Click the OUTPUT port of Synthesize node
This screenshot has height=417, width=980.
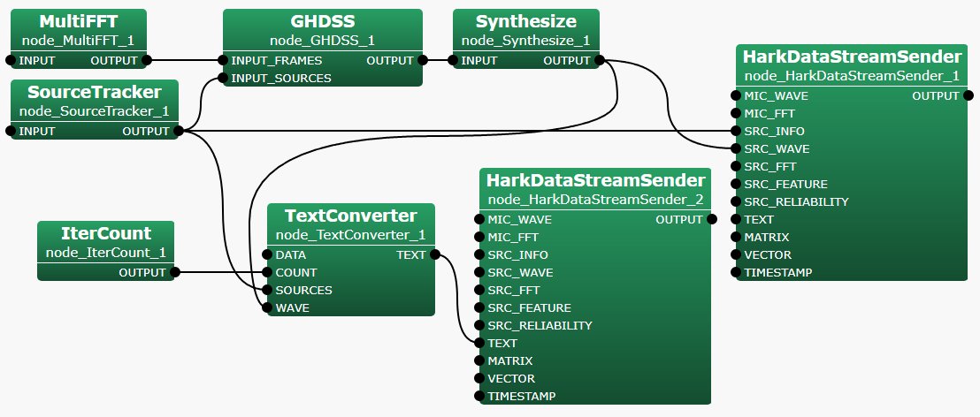point(600,61)
